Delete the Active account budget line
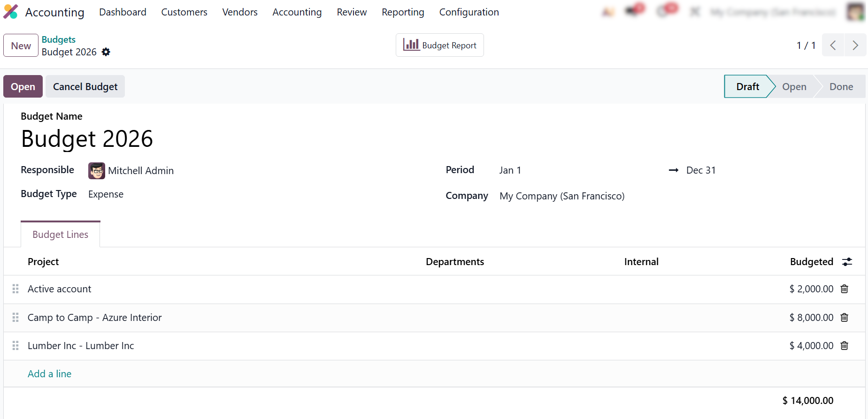The image size is (868, 419). tap(844, 289)
